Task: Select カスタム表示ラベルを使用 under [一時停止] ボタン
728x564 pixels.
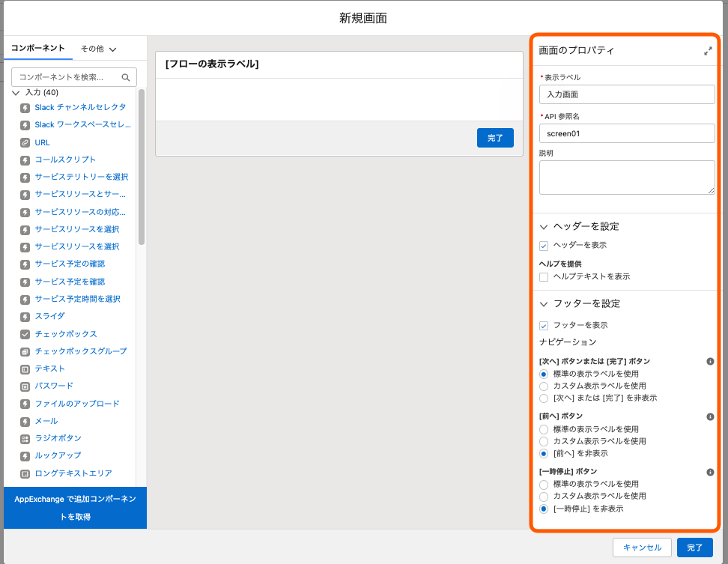Action: tap(544, 497)
